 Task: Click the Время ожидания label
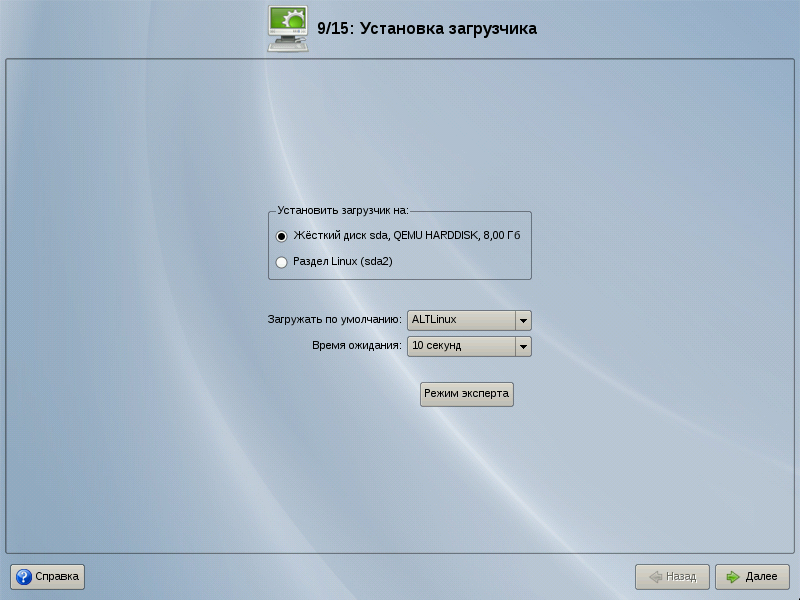(x=357, y=346)
